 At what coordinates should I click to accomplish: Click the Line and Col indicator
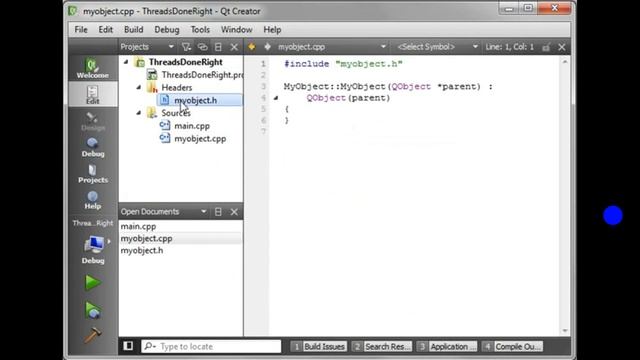pos(509,47)
